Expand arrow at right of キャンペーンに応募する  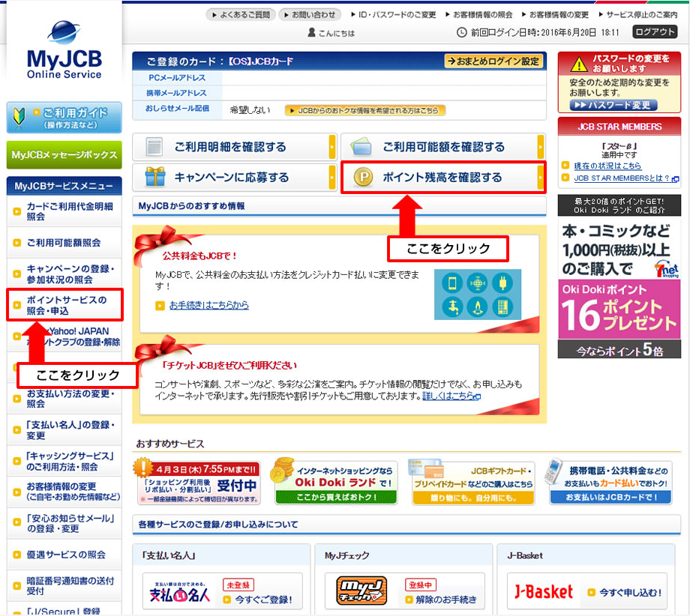tap(332, 178)
